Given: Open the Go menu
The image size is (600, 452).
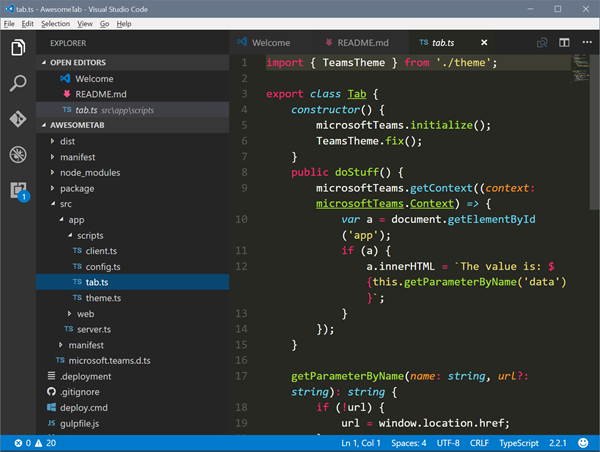Looking at the screenshot, I should point(104,24).
